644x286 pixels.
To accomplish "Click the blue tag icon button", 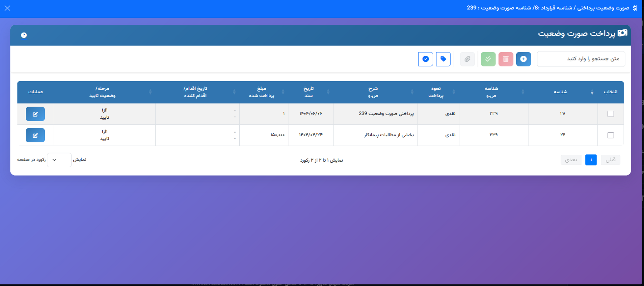I will click(443, 59).
